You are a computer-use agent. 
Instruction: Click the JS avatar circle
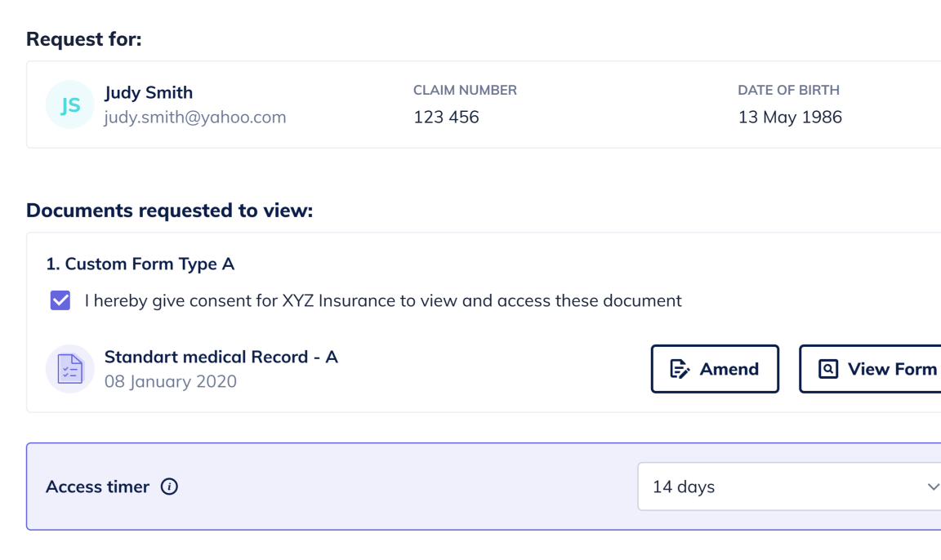pyautogui.click(x=70, y=104)
